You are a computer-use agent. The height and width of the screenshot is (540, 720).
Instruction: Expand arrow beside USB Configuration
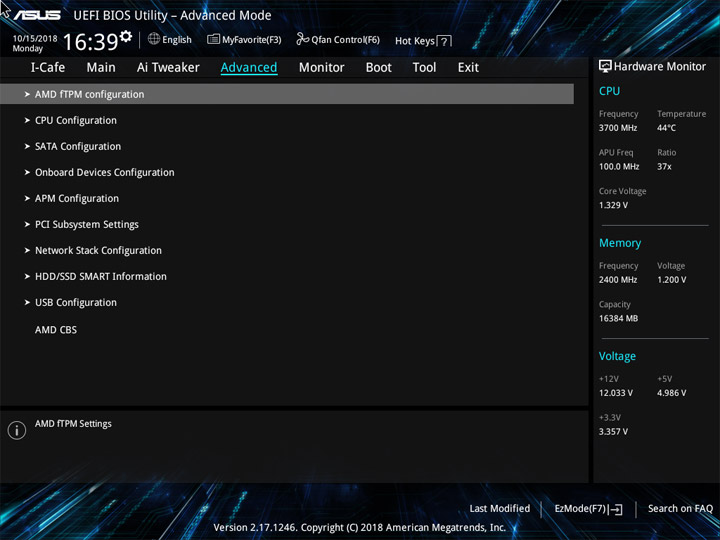click(27, 303)
